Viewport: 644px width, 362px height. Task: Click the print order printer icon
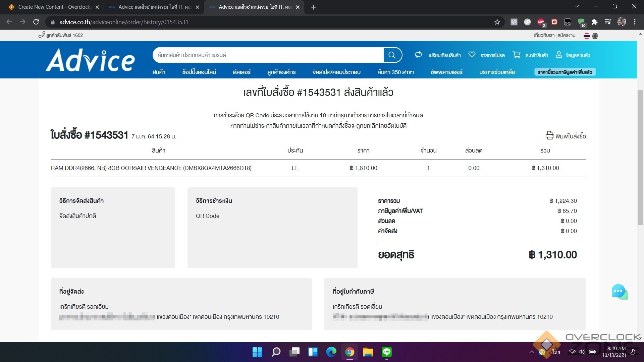549,135
